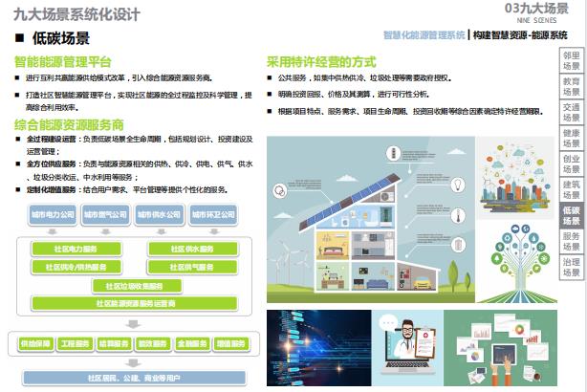Click the 城市燃气公司 box
The width and height of the screenshot is (587, 392).
point(106,214)
